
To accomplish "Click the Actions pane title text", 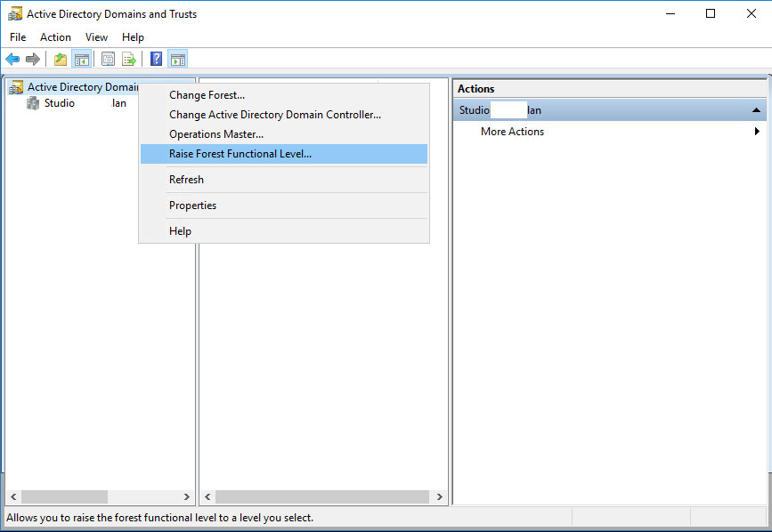I will point(475,89).
